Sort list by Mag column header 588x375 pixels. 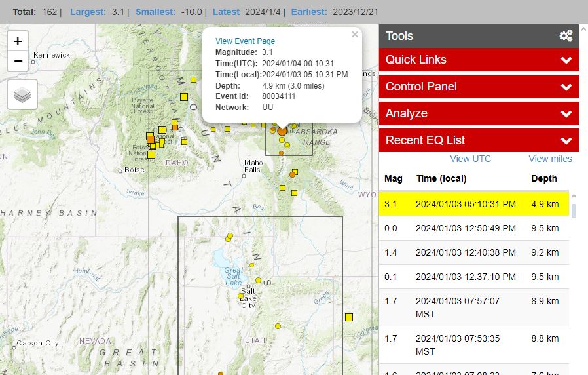click(393, 178)
